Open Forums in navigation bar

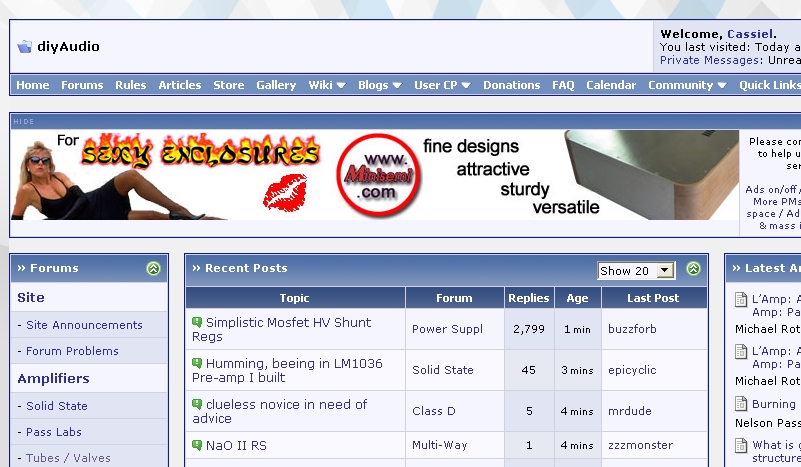point(82,85)
